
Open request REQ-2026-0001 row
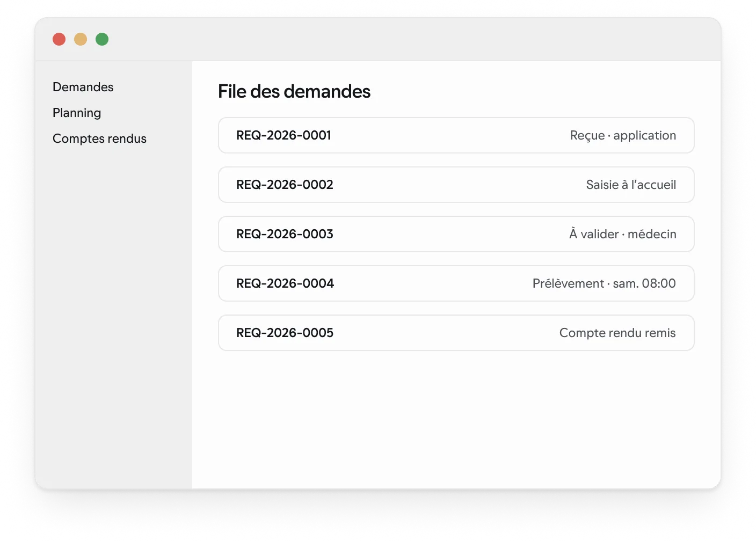tap(456, 135)
